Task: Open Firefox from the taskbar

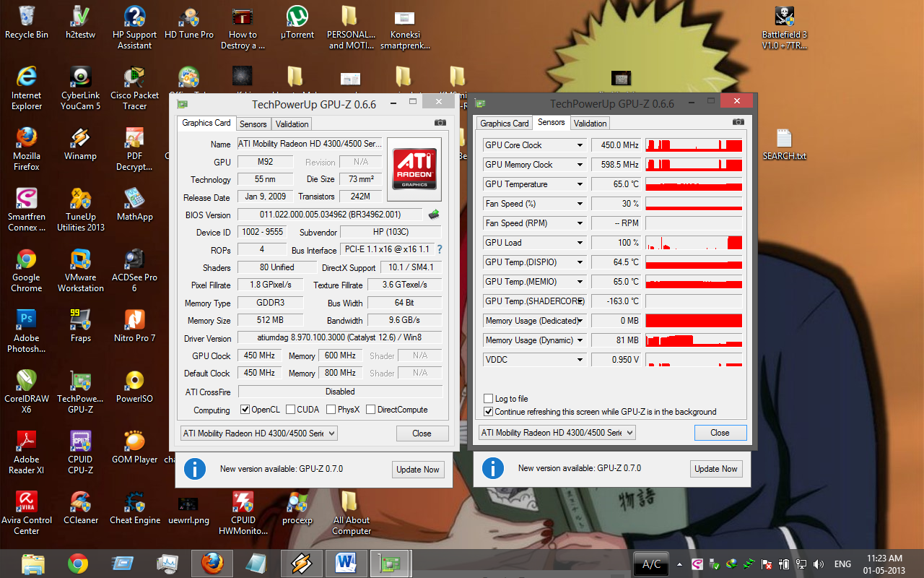Action: [x=212, y=563]
